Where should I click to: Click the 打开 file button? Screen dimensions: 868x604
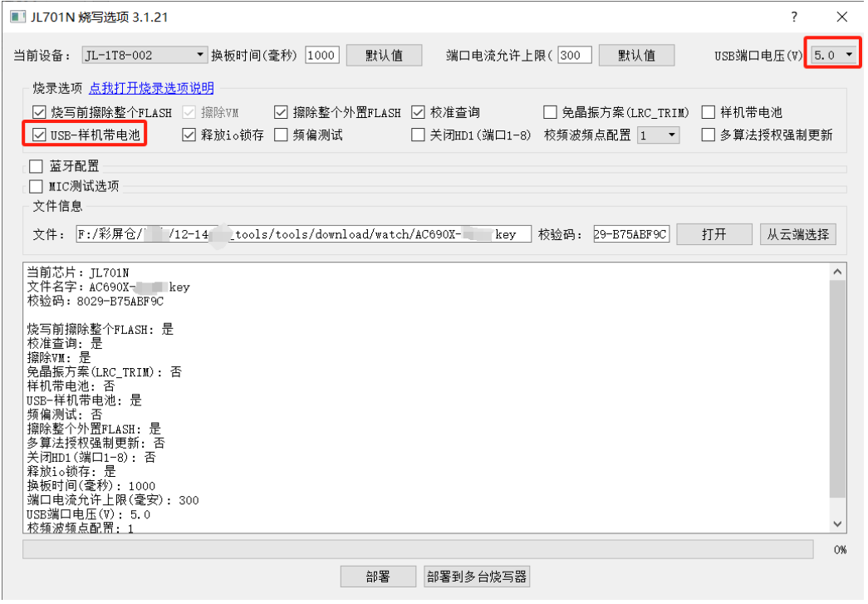(714, 235)
